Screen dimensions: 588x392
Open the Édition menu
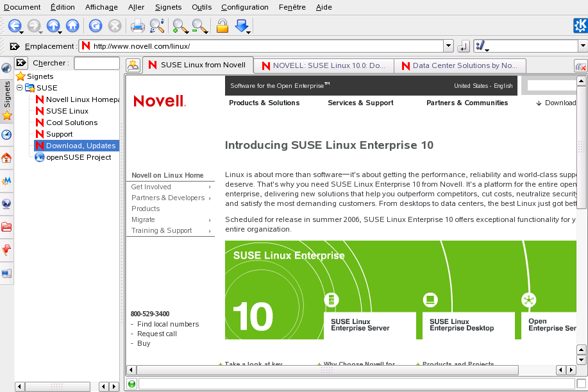(63, 7)
